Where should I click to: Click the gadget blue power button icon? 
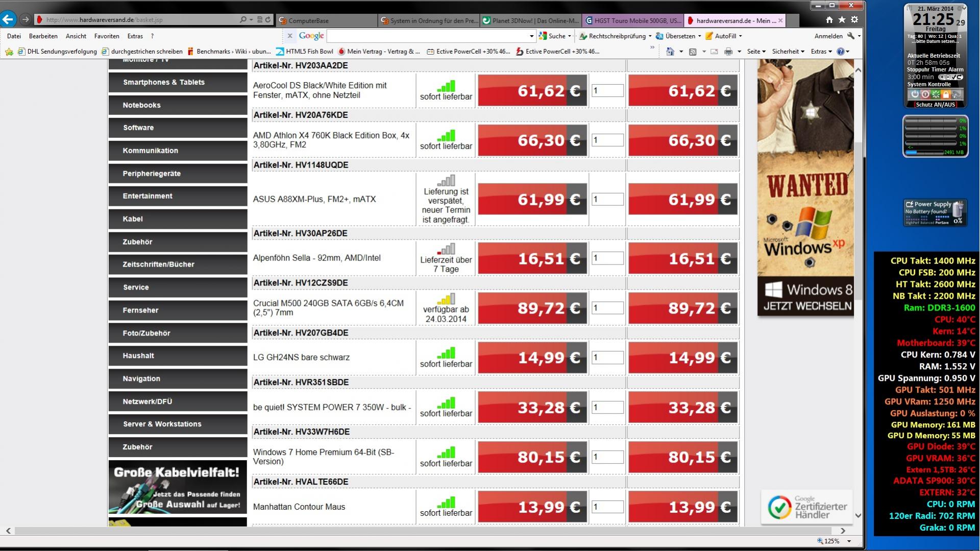915,94
